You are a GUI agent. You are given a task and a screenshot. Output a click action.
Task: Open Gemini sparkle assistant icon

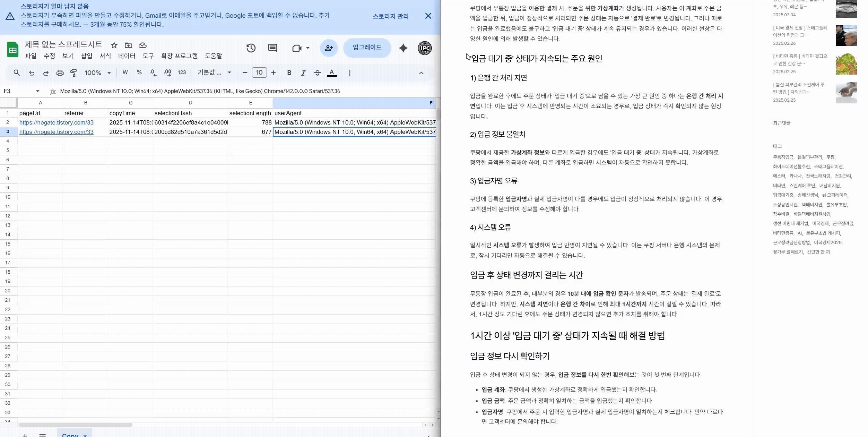pos(403,48)
